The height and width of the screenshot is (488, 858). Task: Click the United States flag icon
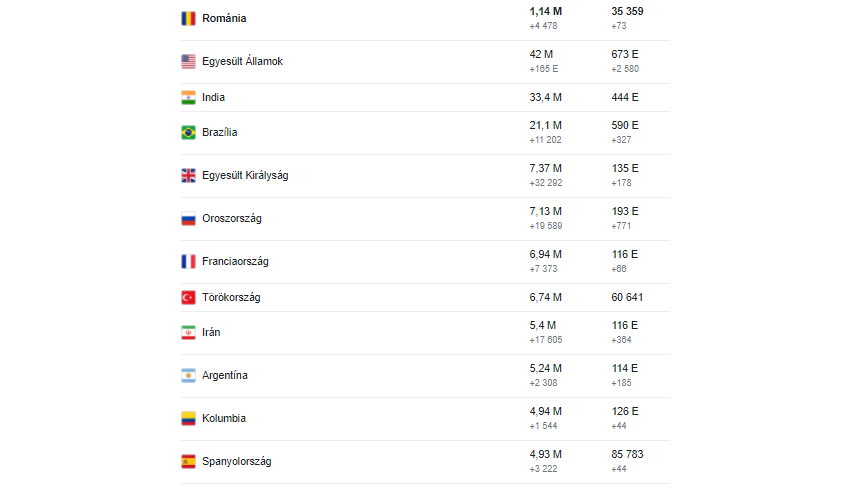pos(188,61)
